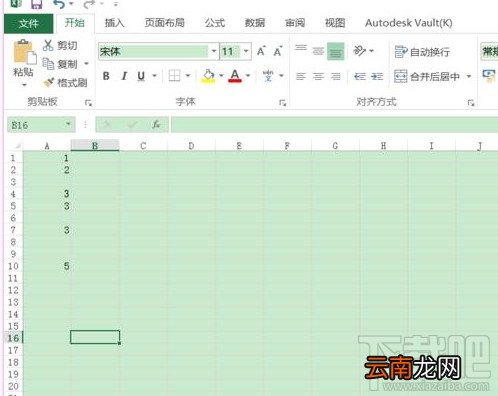
Task: Click the Copy icon
Action: [48, 63]
